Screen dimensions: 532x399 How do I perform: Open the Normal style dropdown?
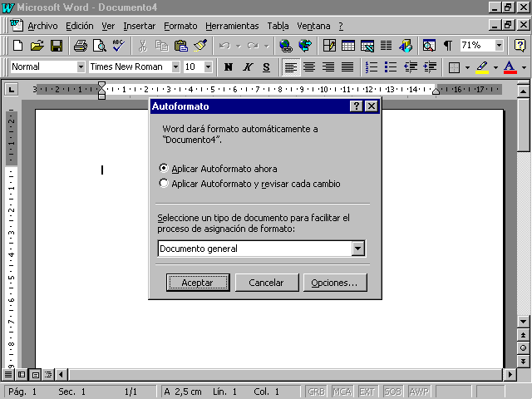pos(81,66)
